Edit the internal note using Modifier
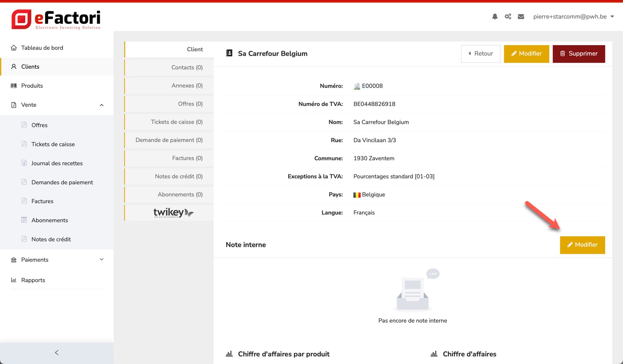623x364 pixels. click(582, 245)
